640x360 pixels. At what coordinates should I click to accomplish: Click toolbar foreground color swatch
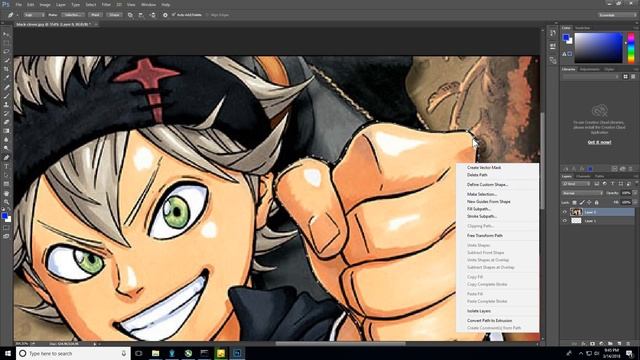coord(4,216)
